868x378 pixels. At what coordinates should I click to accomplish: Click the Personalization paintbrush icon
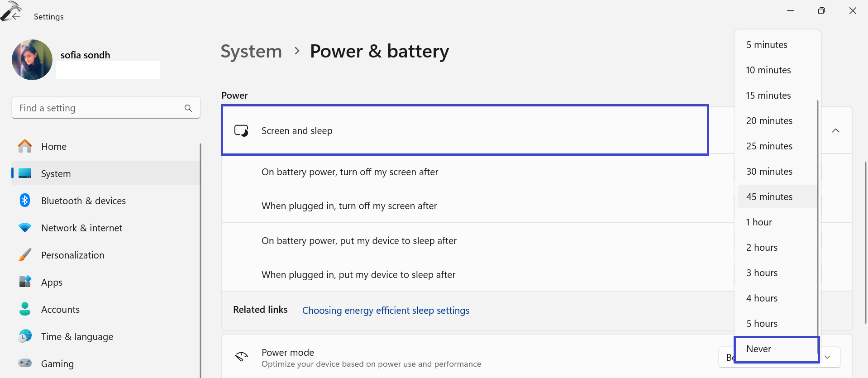click(x=25, y=255)
